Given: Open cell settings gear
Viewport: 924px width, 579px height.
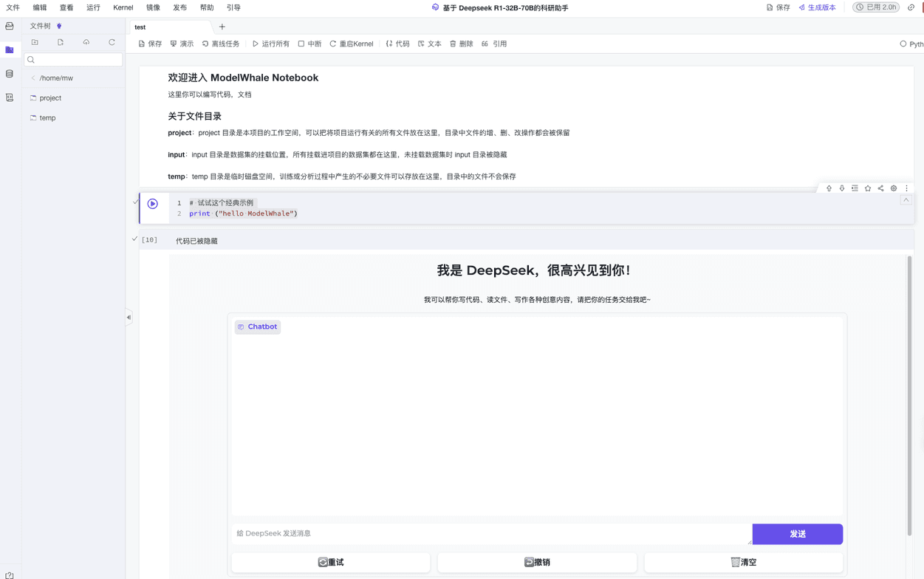Looking at the screenshot, I should pos(894,188).
